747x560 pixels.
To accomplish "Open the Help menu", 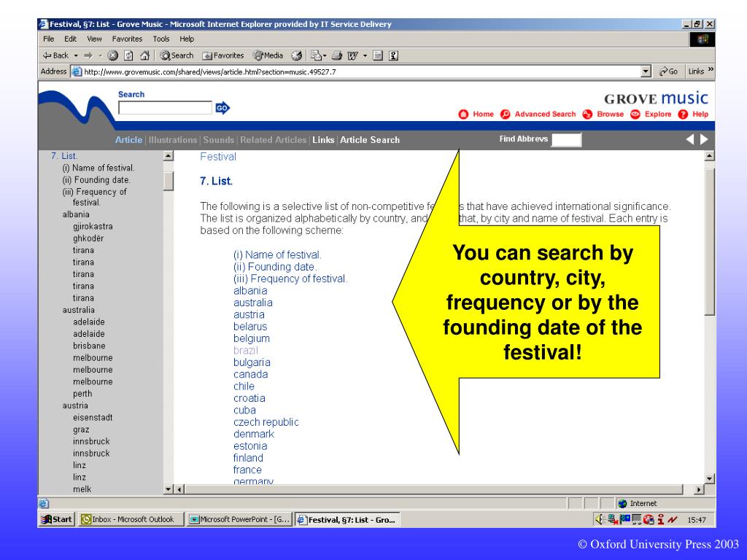I will (187, 39).
